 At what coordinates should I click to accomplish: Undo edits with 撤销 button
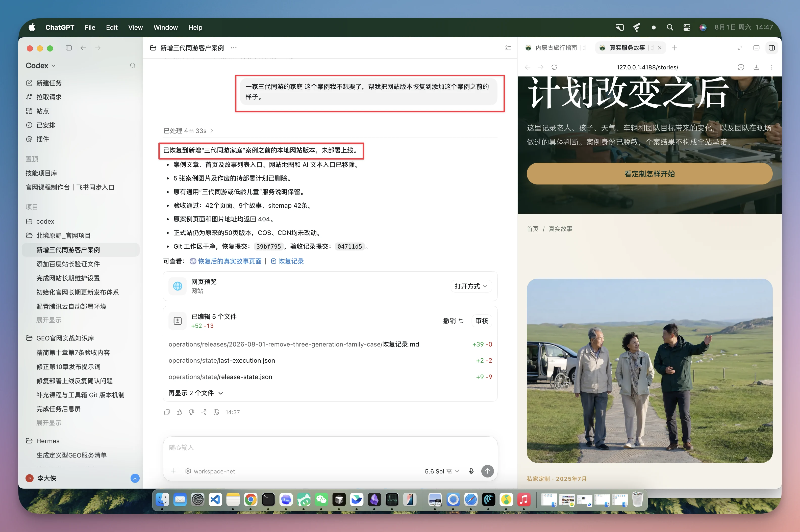tap(453, 321)
